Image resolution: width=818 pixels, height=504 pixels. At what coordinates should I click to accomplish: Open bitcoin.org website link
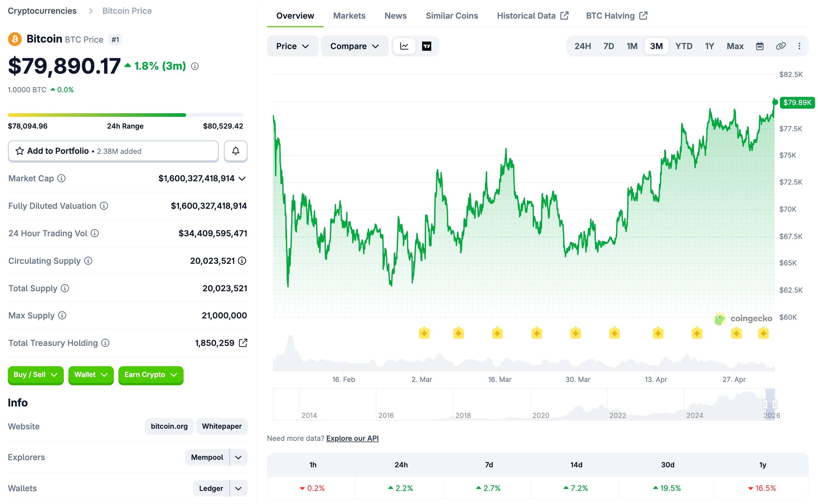pos(169,426)
